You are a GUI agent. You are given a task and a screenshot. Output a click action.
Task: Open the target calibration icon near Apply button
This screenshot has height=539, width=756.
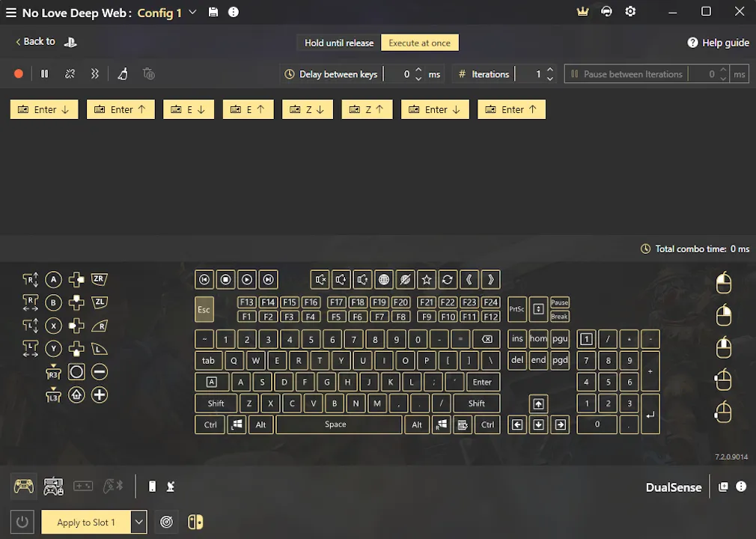[x=166, y=522]
